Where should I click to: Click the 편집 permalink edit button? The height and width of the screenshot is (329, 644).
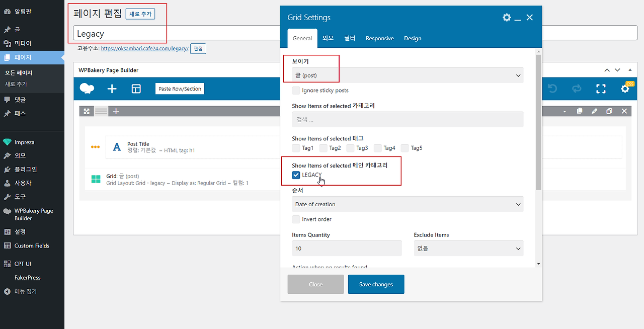pos(198,49)
